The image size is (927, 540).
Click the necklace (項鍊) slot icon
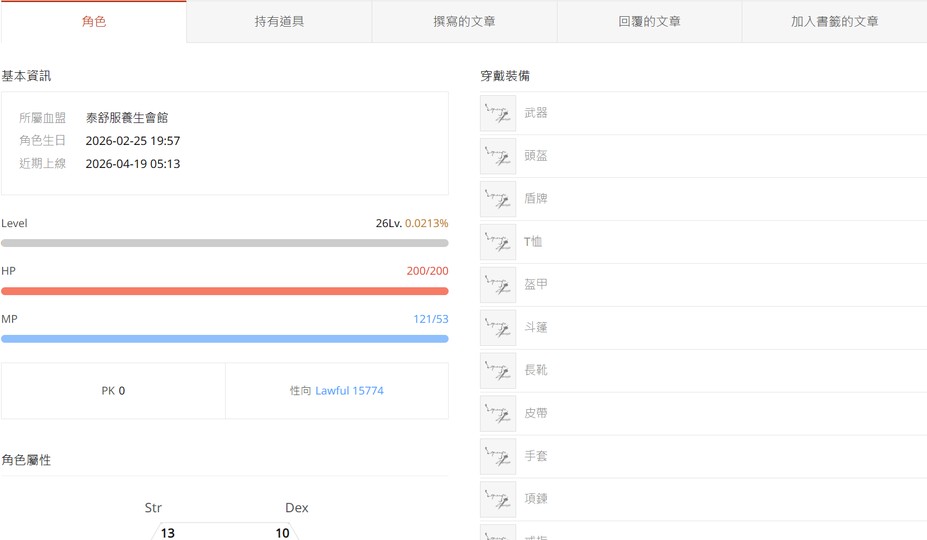498,499
